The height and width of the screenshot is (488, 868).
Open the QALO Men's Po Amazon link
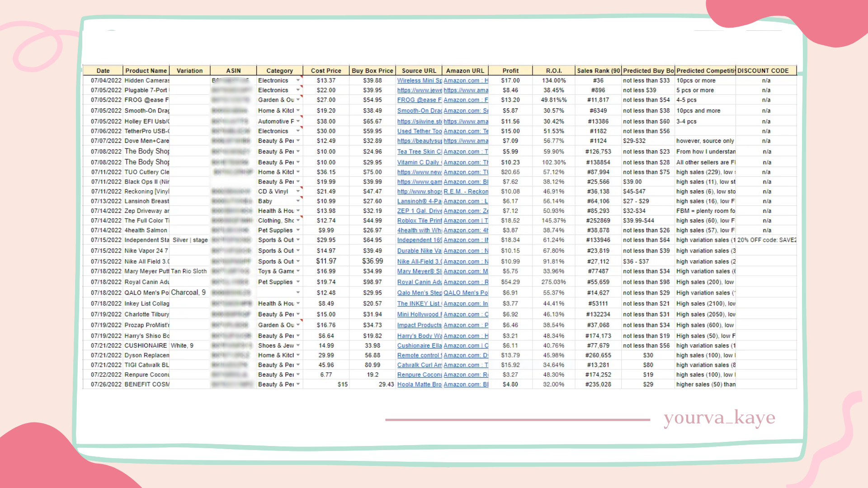[466, 293]
